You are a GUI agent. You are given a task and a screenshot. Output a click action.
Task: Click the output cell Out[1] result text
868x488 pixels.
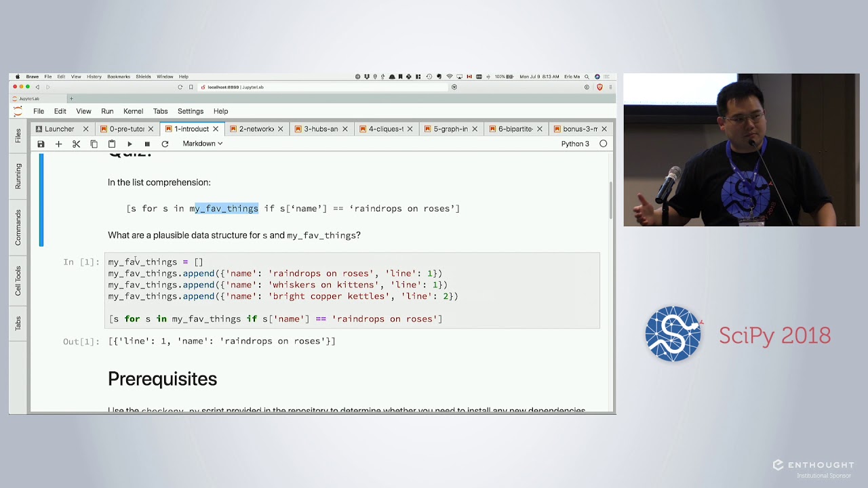point(222,341)
